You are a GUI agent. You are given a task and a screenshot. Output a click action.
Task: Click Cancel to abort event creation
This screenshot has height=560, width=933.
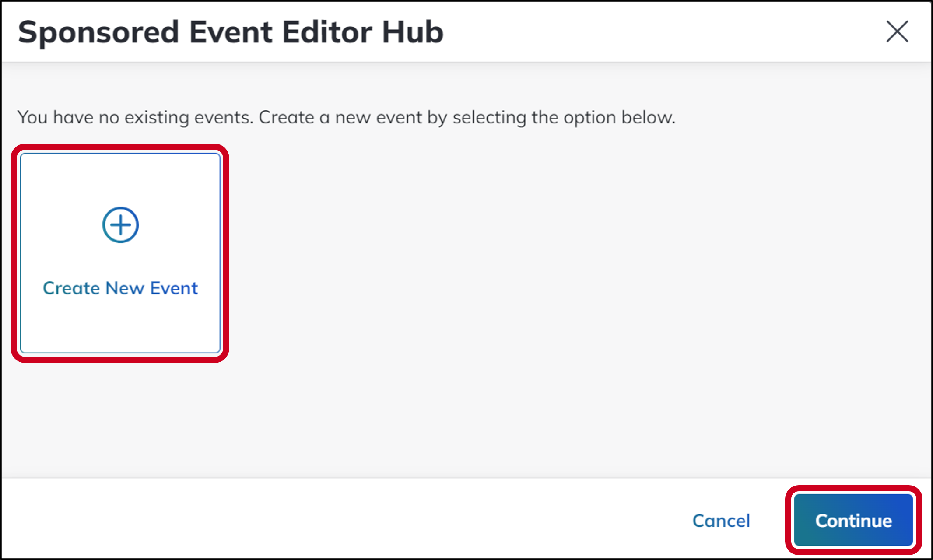(721, 521)
